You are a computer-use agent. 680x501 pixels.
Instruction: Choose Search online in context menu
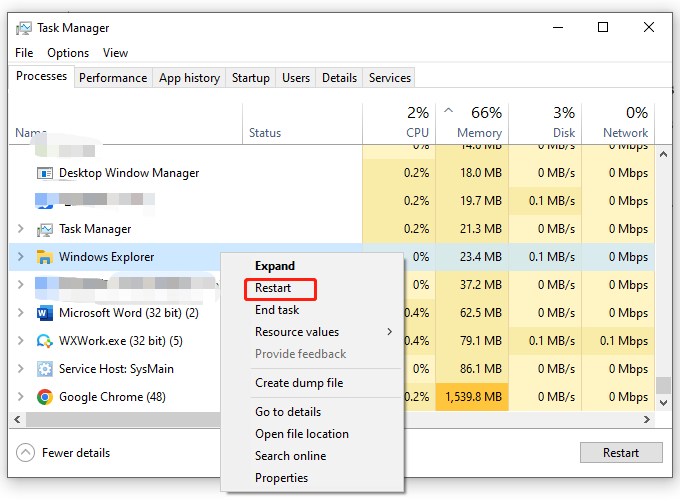pos(312,456)
